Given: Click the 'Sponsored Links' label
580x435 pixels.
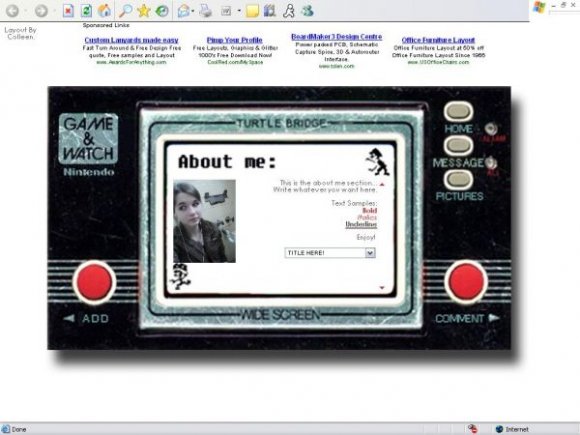Looking at the screenshot, I should coord(106,25).
